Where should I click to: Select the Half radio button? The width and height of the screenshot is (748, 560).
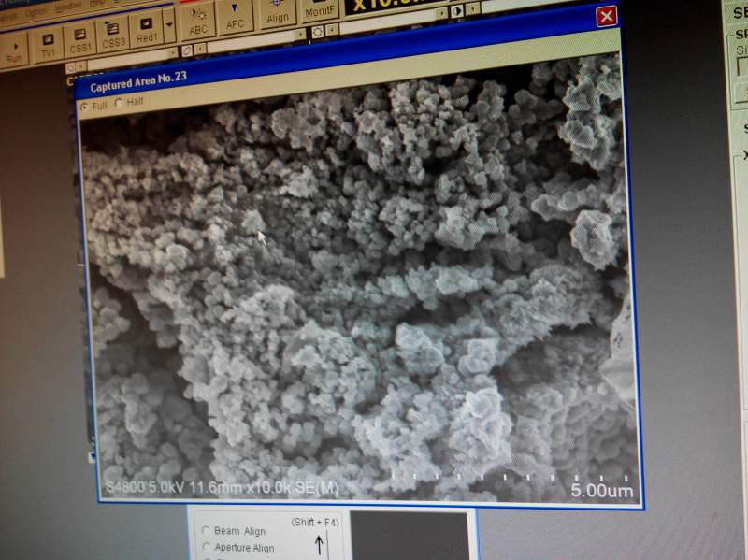point(119,102)
